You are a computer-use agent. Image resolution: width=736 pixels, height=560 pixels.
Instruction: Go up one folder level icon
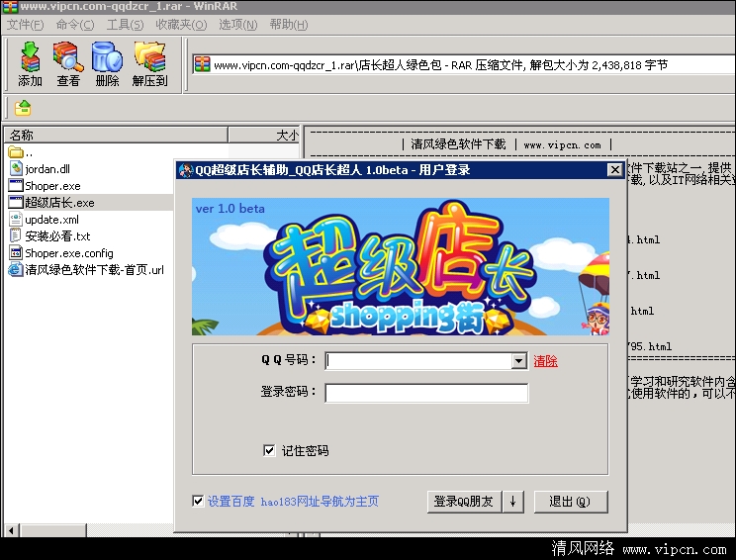coord(23,108)
